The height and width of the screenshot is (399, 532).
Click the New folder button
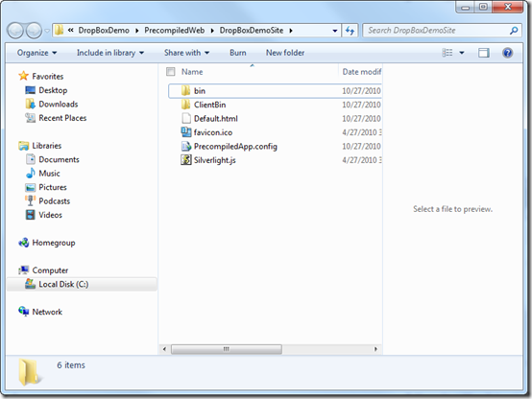(285, 53)
